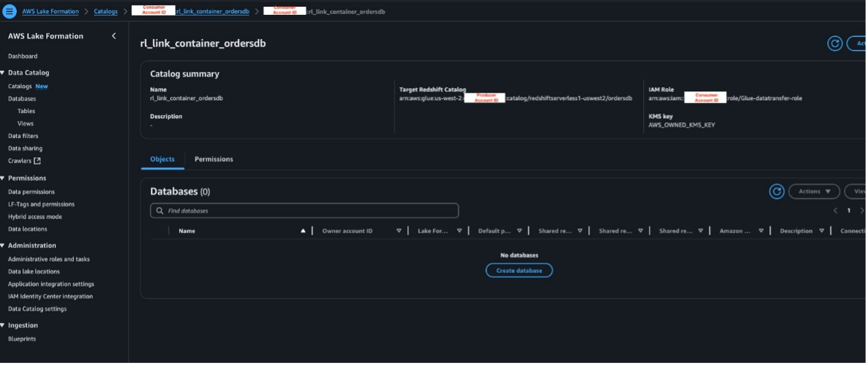The image size is (868, 365).
Task: Refresh the catalog page with top refresh icon
Action: (x=835, y=44)
